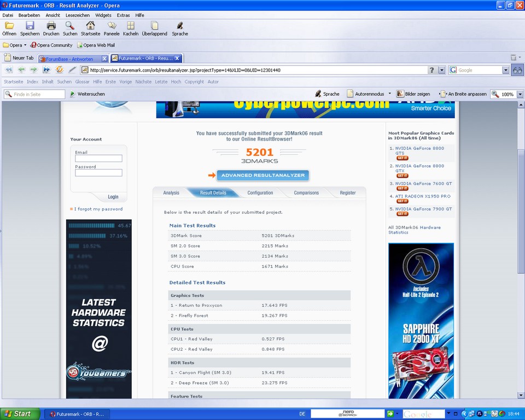Click the I forgot my password link
The image size is (525, 420).
(x=98, y=209)
